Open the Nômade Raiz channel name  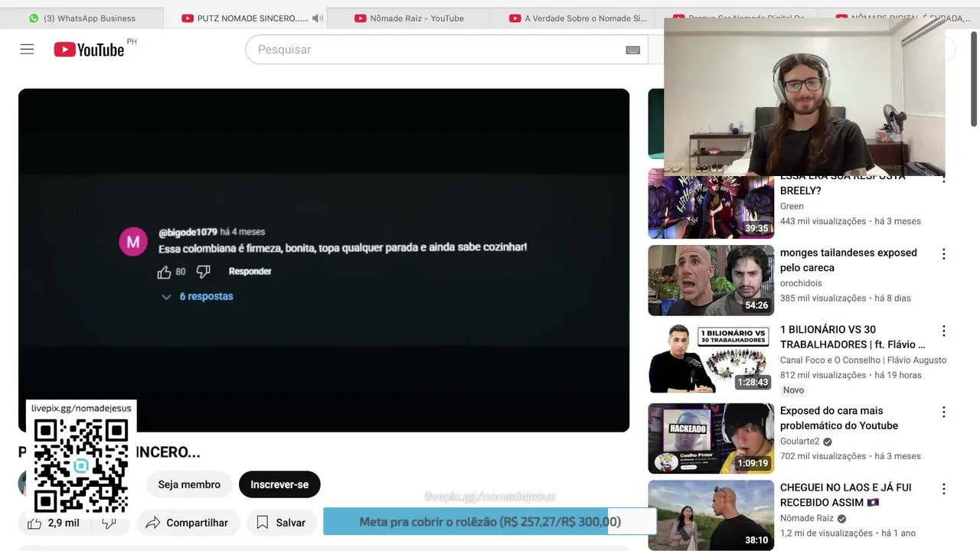point(806,518)
